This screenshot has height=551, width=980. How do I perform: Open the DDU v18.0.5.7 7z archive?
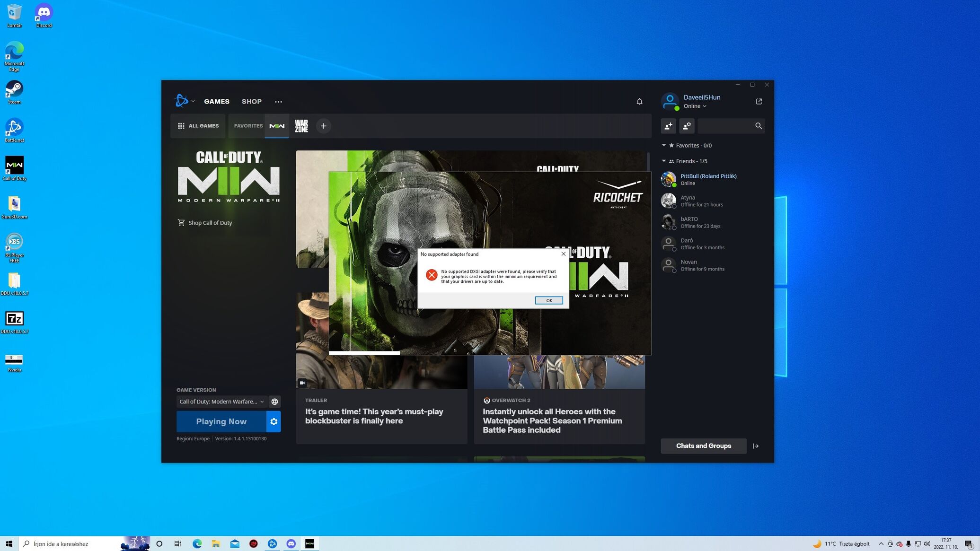[x=14, y=322]
